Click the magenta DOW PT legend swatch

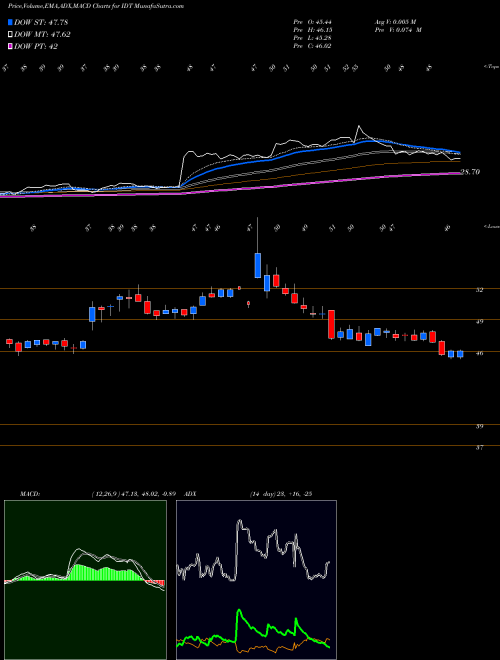(10, 46)
